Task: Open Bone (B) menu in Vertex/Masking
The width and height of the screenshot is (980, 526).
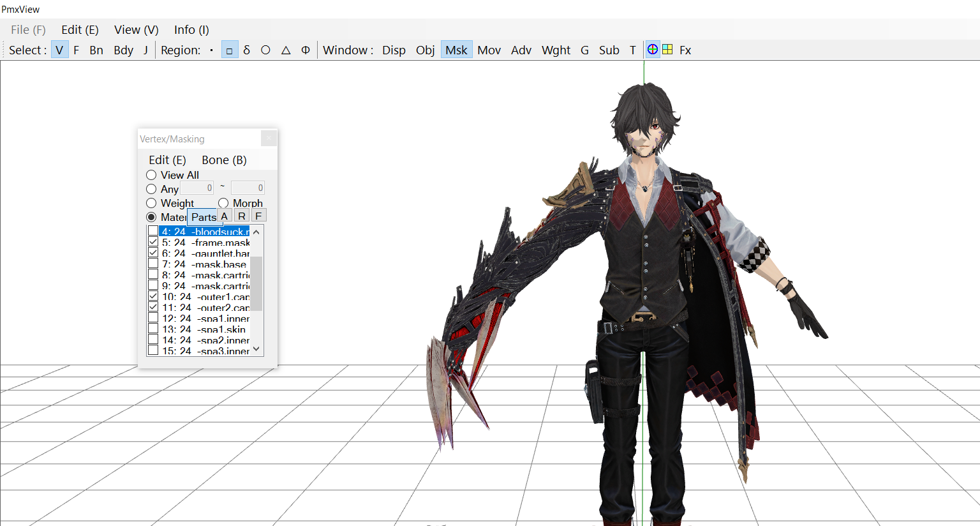Action: (224, 160)
